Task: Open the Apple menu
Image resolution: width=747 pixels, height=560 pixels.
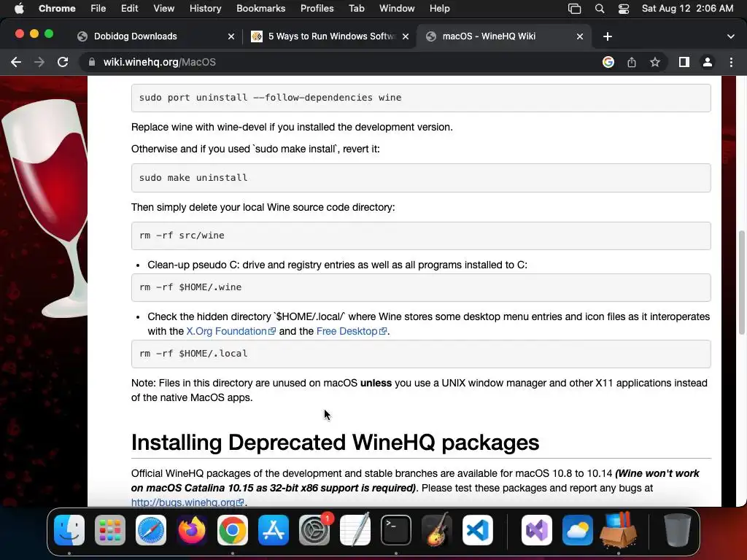Action: click(18, 8)
